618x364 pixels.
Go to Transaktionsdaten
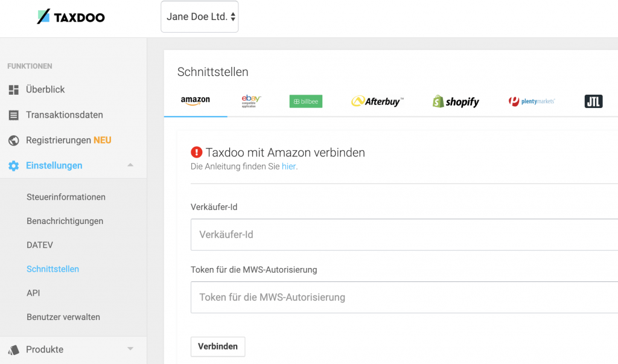pos(64,115)
